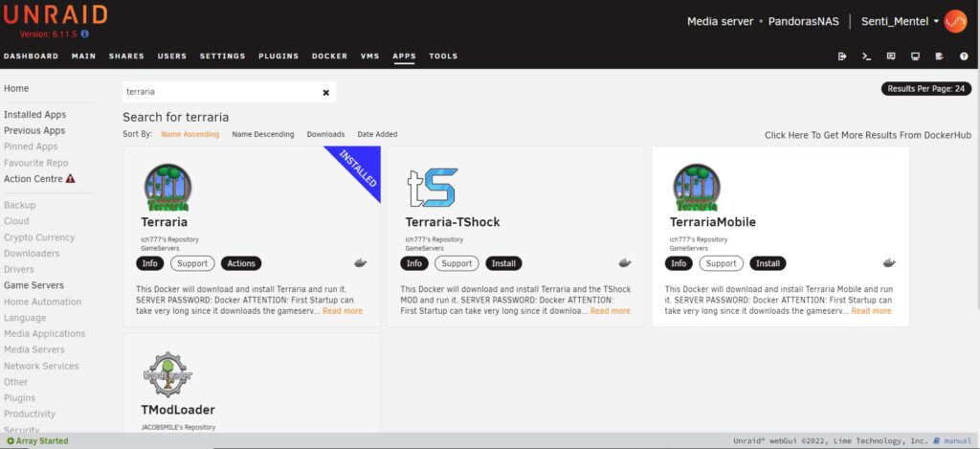The width and height of the screenshot is (980, 449).
Task: Clear the terraria search with the X
Action: point(325,93)
